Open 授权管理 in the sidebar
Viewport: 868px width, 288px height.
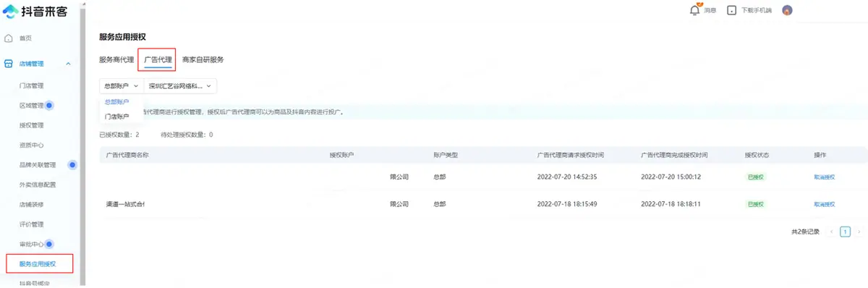pos(32,125)
